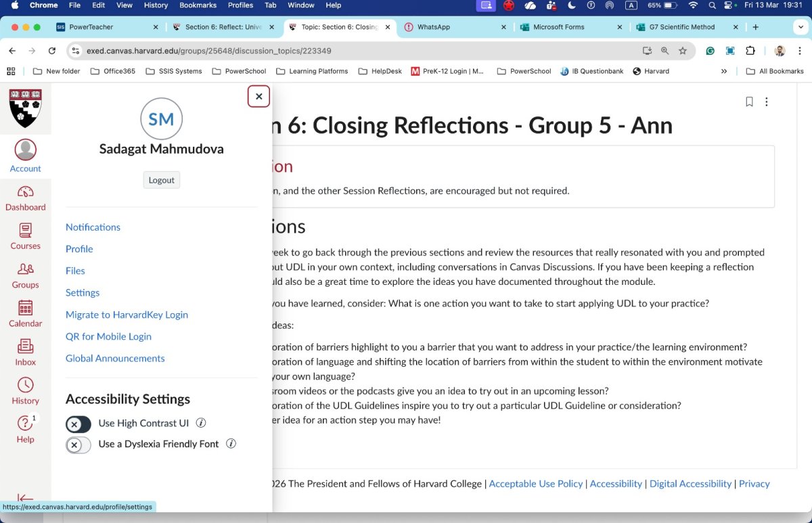Open History in the Canvas sidebar

[25, 391]
